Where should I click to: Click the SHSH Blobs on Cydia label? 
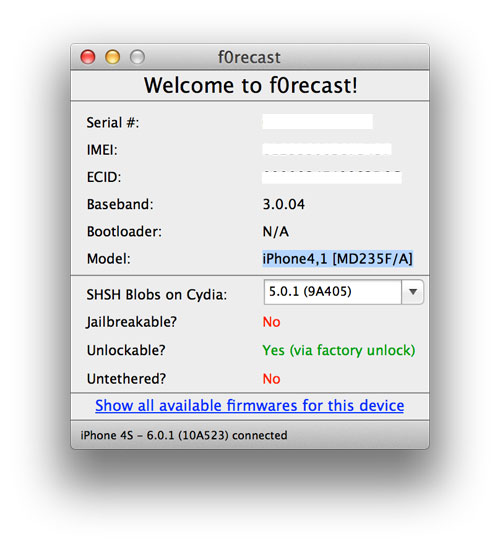pos(157,295)
